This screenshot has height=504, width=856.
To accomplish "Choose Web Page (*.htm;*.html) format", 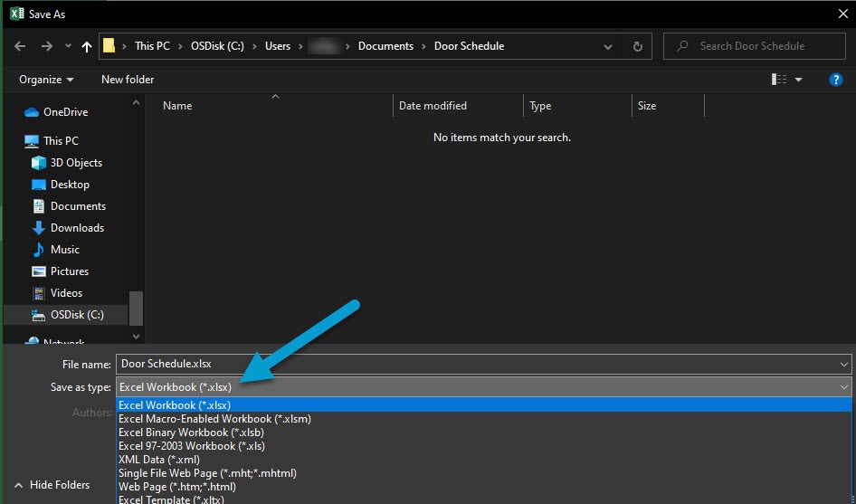I will coord(484,487).
